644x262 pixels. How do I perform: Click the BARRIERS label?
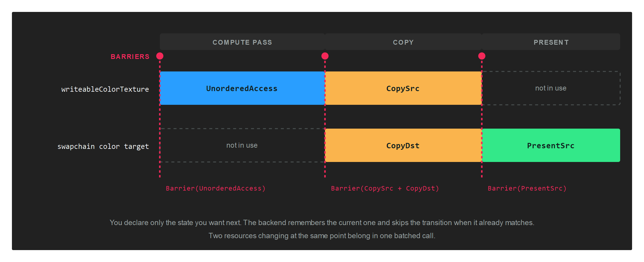[x=130, y=57]
